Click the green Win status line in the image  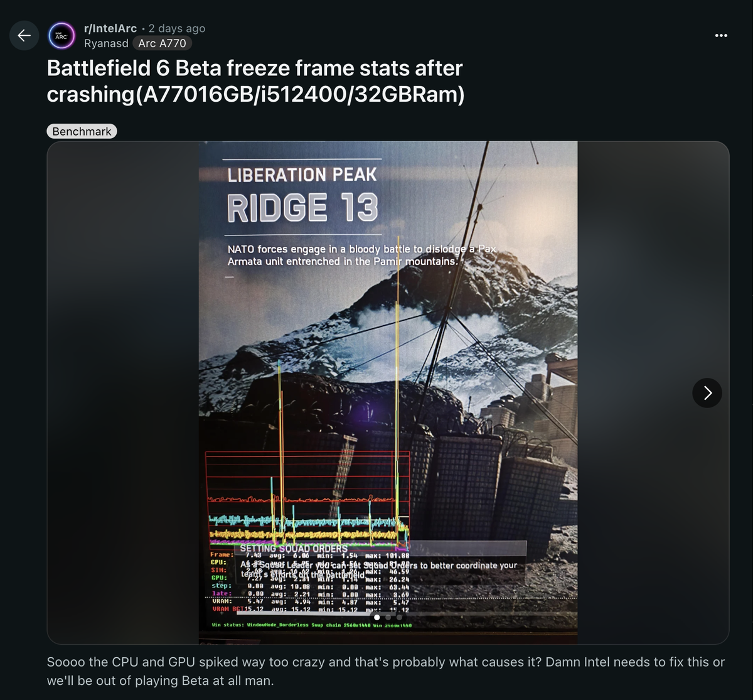(312, 625)
